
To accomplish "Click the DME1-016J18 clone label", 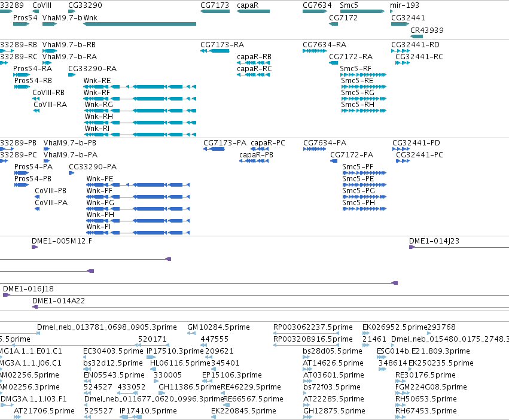I will click(28, 288).
